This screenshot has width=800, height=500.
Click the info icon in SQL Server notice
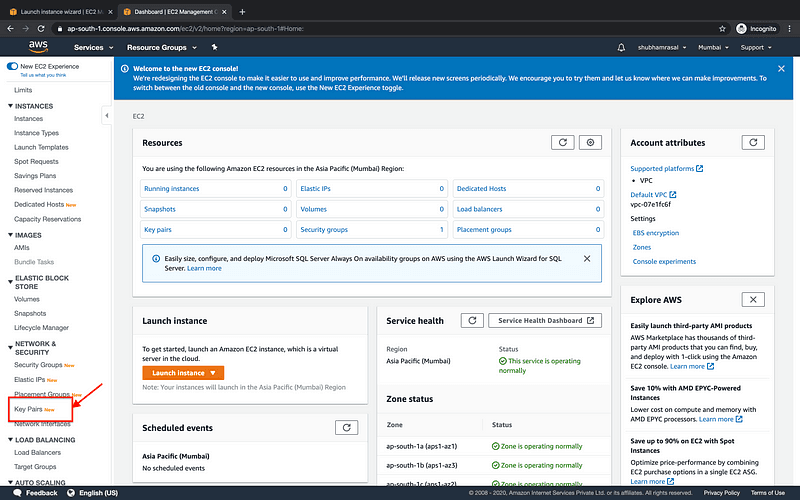[156, 259]
